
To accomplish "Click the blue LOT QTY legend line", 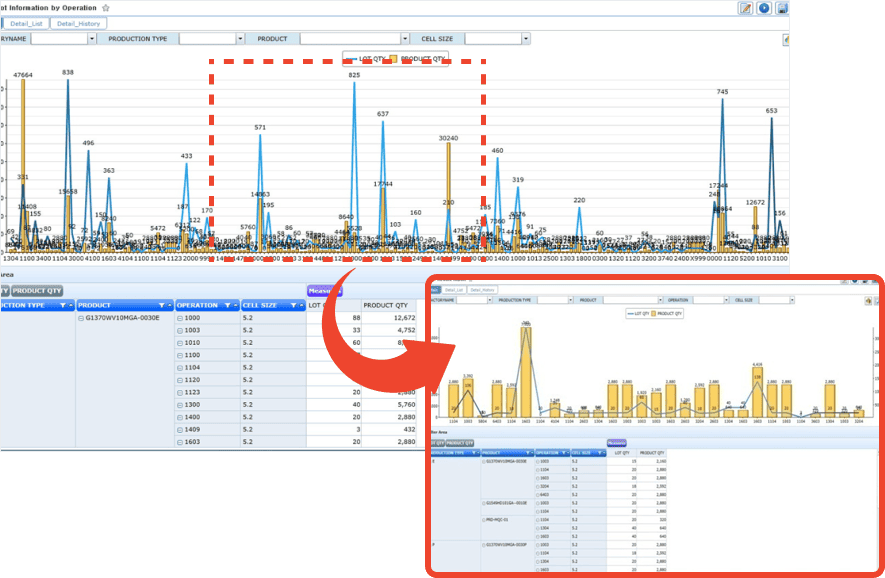I will coord(351,59).
